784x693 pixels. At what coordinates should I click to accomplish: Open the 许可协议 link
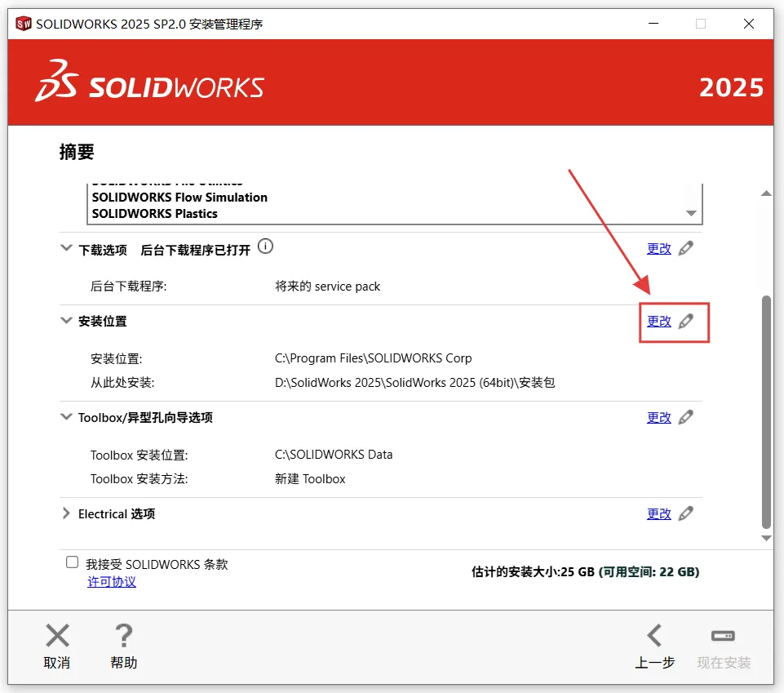point(112,581)
